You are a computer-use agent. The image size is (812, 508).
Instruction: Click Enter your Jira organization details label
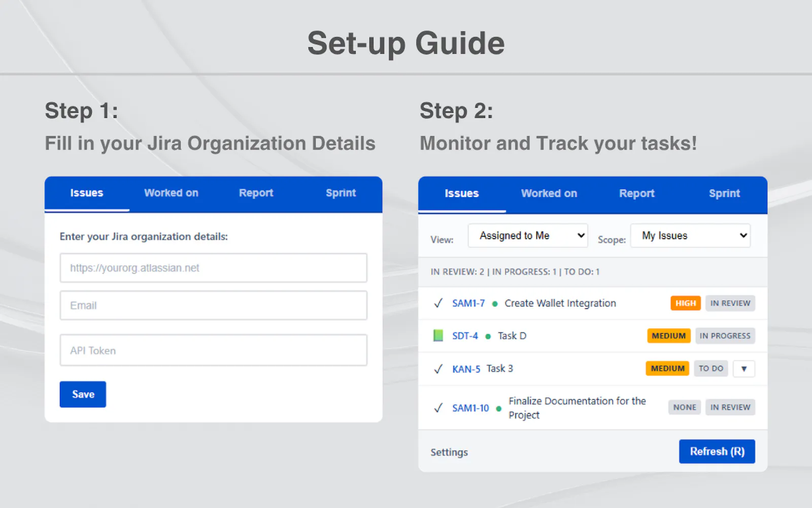[x=144, y=237]
